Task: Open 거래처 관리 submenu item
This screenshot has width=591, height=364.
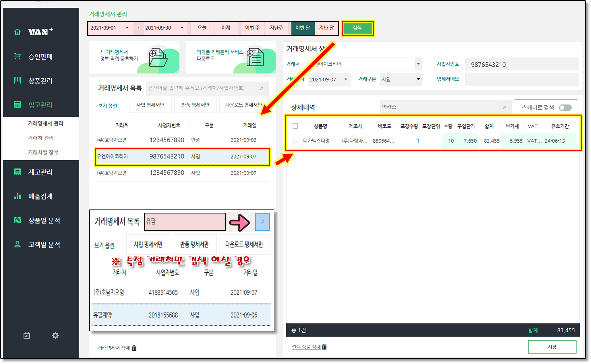Action: click(41, 138)
